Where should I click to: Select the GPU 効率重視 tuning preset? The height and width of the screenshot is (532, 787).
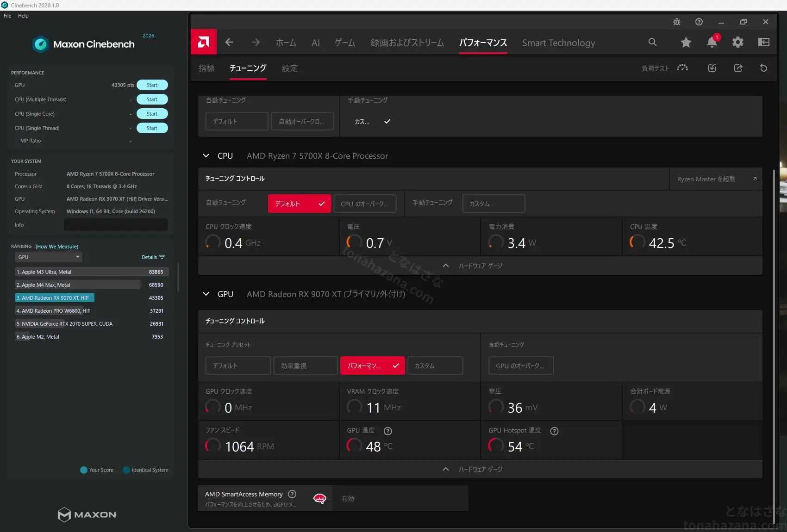coord(306,365)
